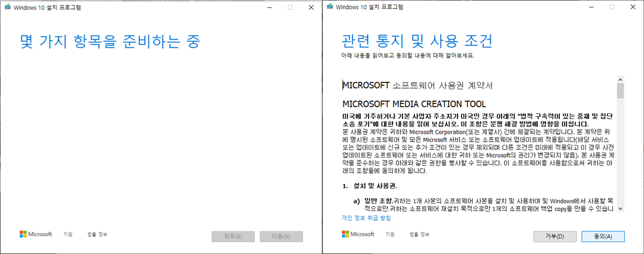This screenshot has height=254, width=644.
Task: Open 지원 link in the license window
Action: click(390, 234)
